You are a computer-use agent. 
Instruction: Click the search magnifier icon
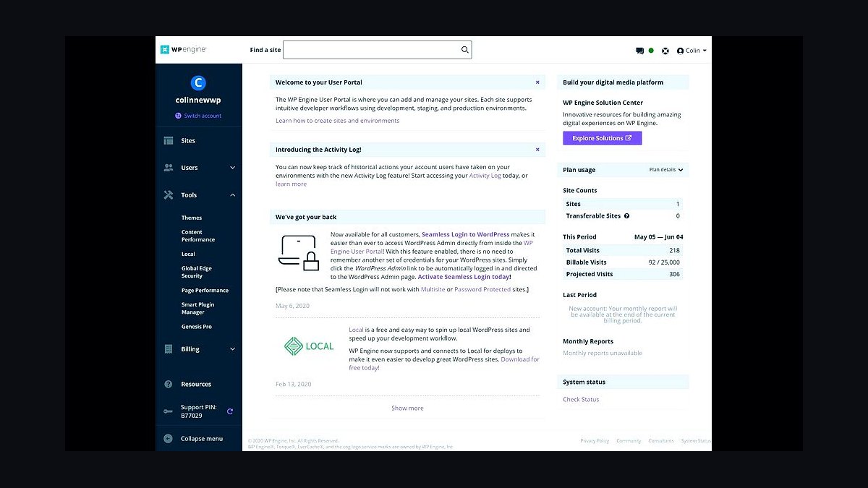pyautogui.click(x=465, y=50)
